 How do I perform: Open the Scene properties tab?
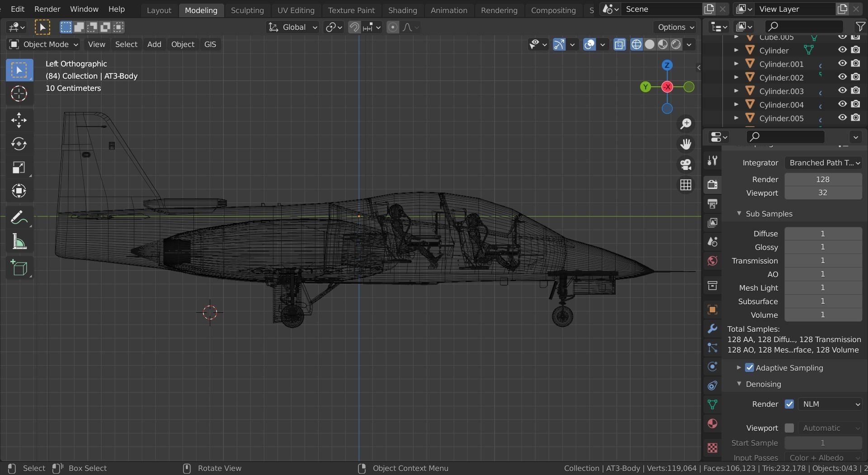coord(712,242)
